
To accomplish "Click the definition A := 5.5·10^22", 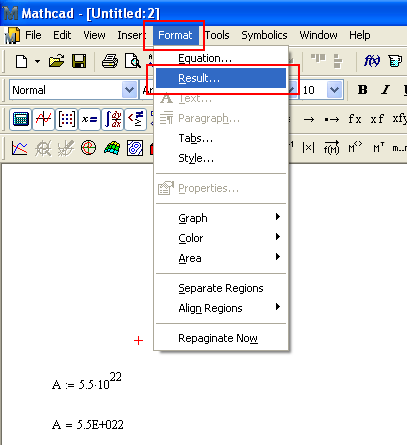I will pos(87,382).
